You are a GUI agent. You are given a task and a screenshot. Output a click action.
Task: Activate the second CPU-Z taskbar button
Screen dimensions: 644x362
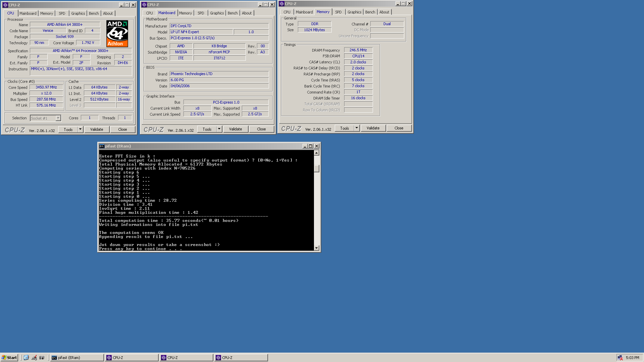pos(186,358)
